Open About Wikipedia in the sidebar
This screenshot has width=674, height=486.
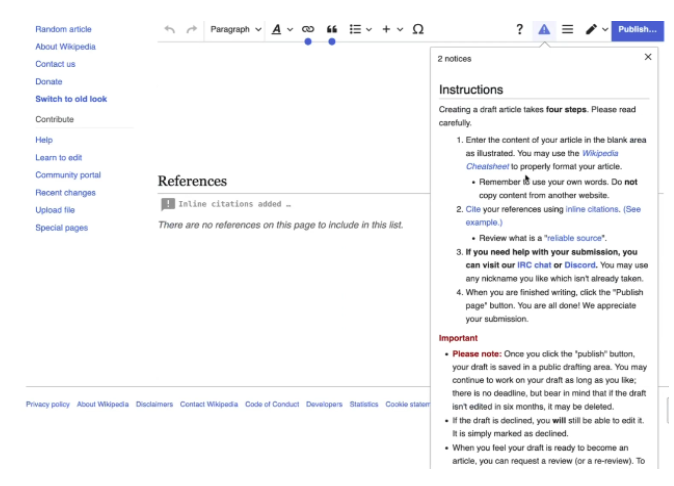(x=65, y=46)
